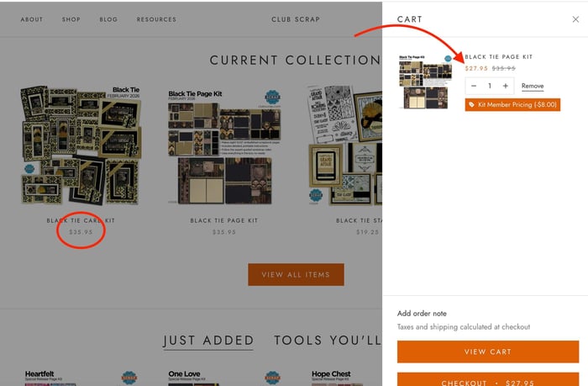Image resolution: width=588 pixels, height=386 pixels.
Task: Open the Resources navigation menu
Action: click(x=156, y=19)
